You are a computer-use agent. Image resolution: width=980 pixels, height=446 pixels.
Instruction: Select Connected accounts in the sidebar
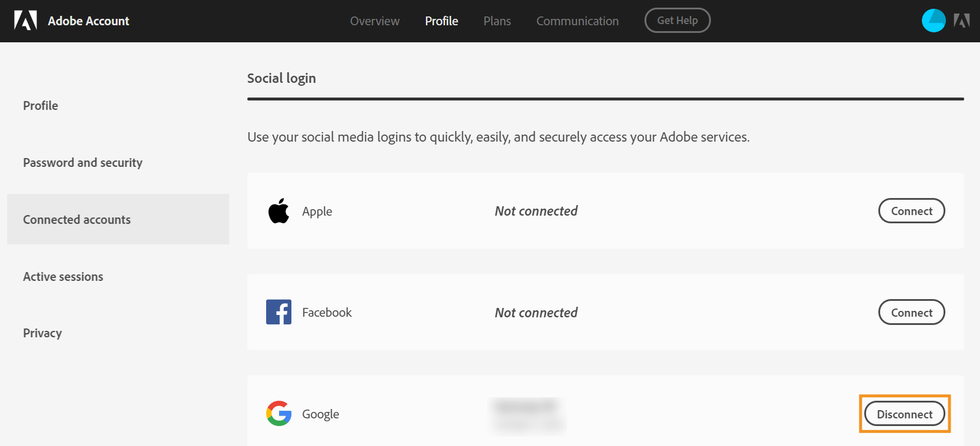(118, 219)
